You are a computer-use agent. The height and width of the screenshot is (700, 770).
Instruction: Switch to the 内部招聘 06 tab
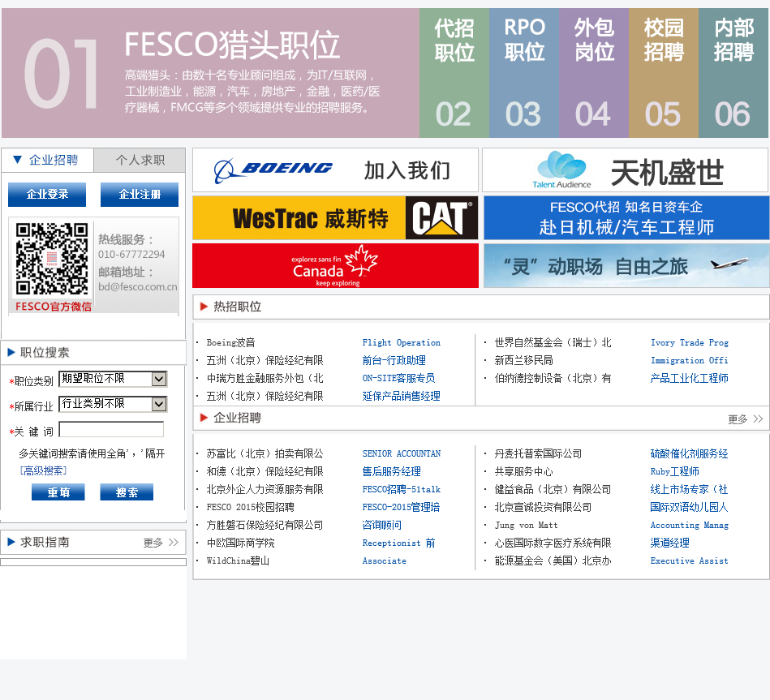(x=733, y=73)
